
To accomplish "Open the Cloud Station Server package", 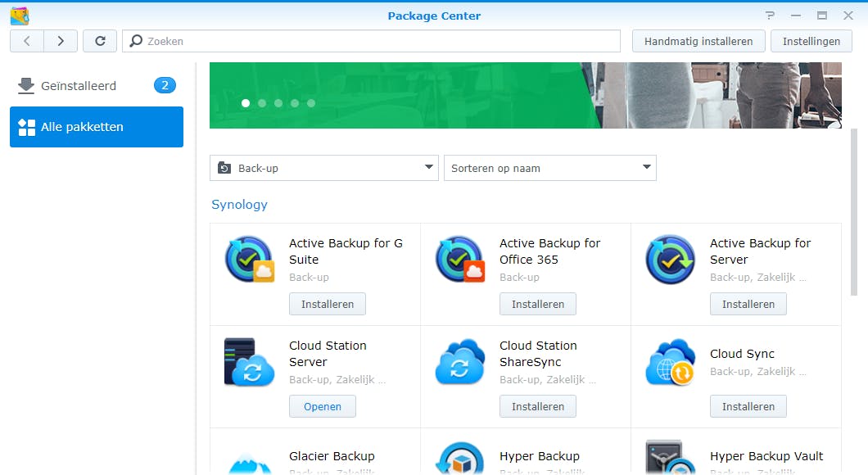I will (x=322, y=406).
